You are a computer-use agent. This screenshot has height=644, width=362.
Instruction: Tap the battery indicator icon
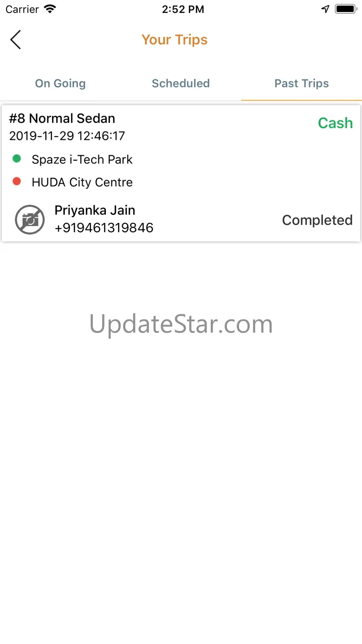346,9
